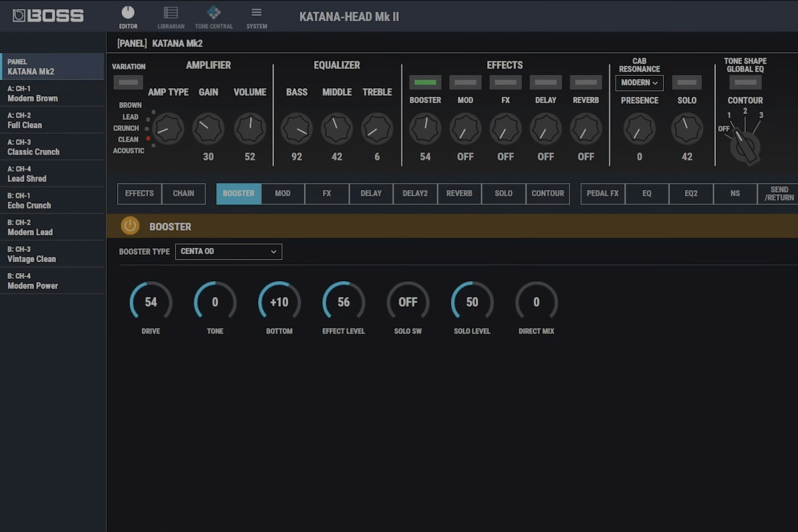Select the SOLO tab

click(504, 193)
